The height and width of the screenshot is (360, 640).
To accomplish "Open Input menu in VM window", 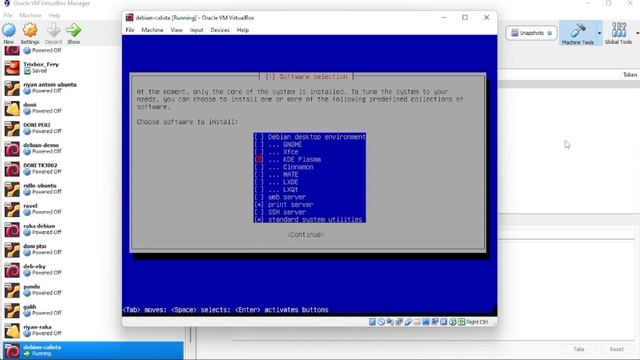I will click(196, 30).
